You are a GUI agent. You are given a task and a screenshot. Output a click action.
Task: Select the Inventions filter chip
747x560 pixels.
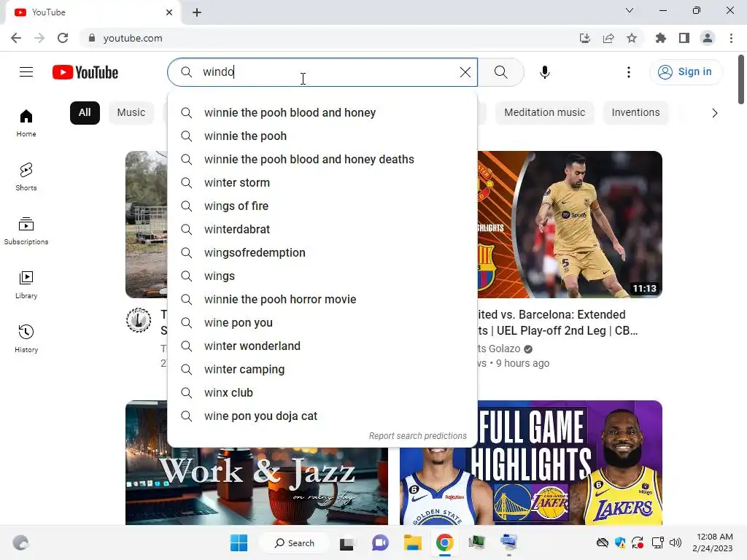[x=635, y=113]
